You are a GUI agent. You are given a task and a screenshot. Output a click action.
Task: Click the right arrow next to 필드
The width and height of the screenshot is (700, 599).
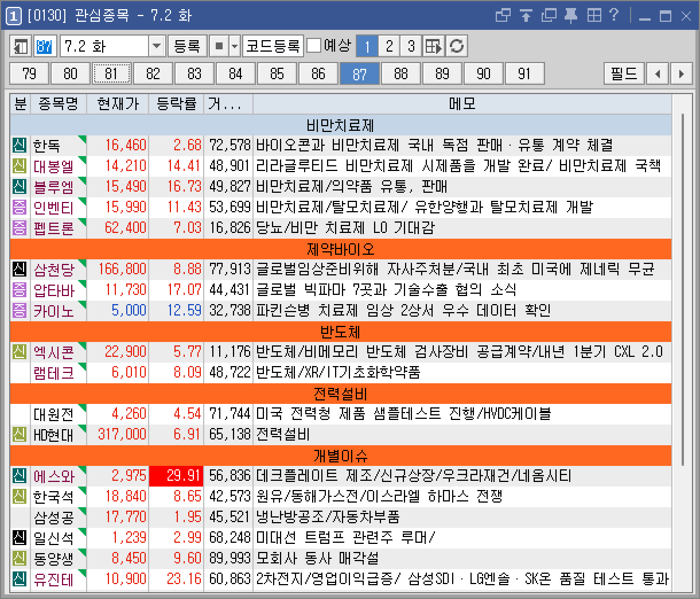pos(681,73)
